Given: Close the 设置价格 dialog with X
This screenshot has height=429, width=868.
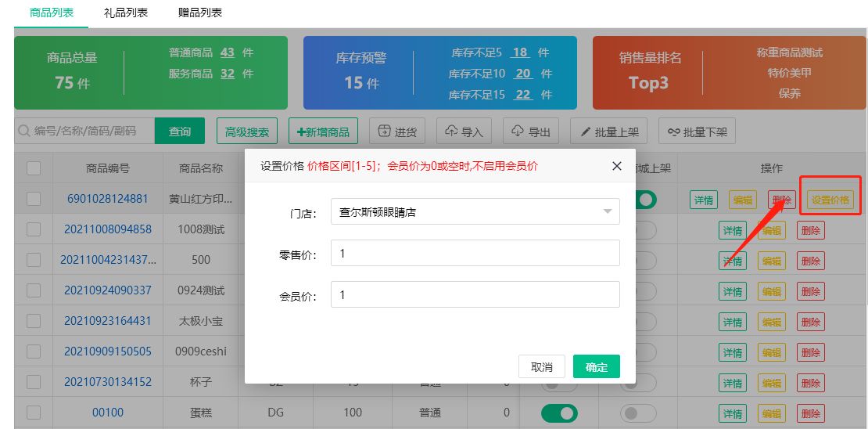Looking at the screenshot, I should 617,166.
